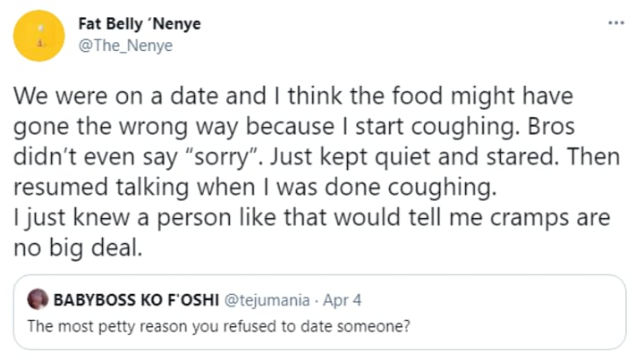Click the final line 'no big deal.'

tap(79, 247)
